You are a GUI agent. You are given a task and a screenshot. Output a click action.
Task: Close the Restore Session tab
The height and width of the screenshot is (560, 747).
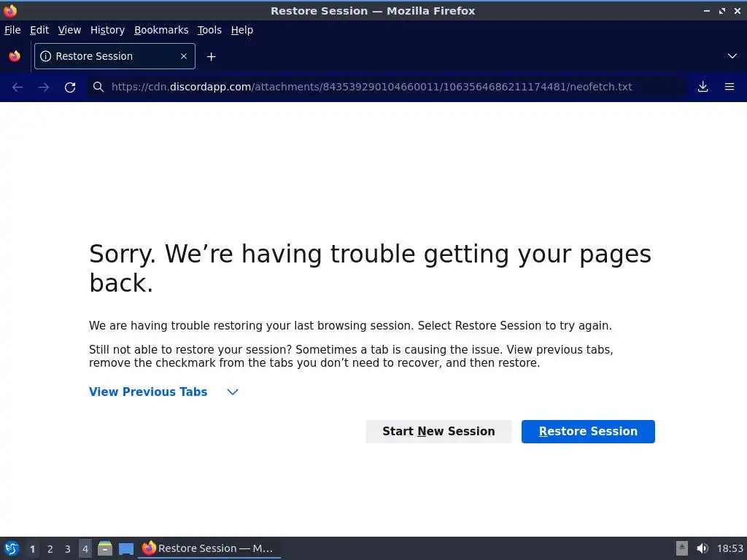click(x=184, y=56)
